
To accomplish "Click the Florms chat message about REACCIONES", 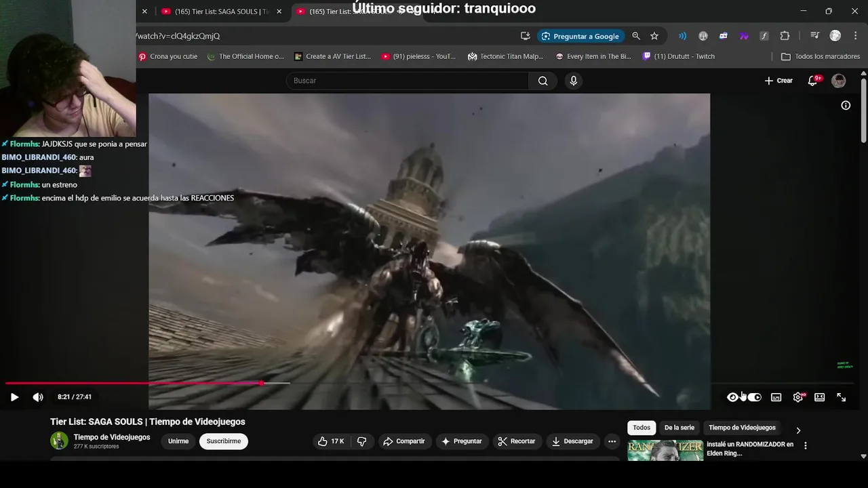I will click(117, 198).
